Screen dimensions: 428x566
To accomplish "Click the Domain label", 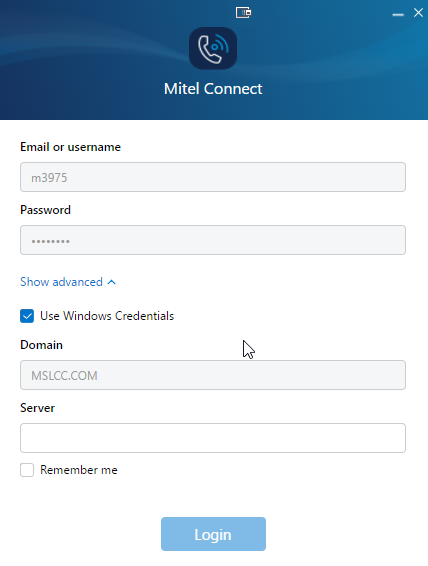I will pyautogui.click(x=42, y=345).
